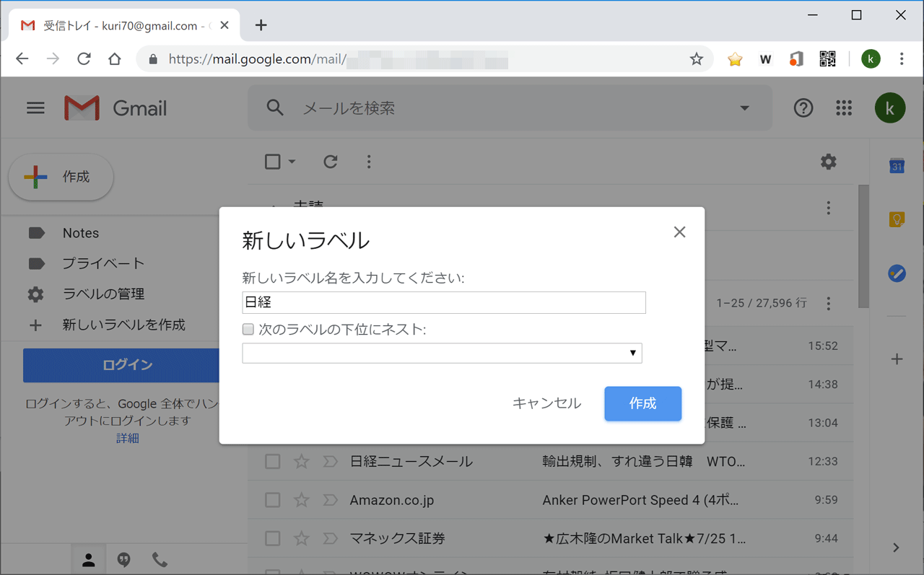Image resolution: width=924 pixels, height=575 pixels.
Task: Click the Hangouts conversations icon
Action: [x=124, y=560]
